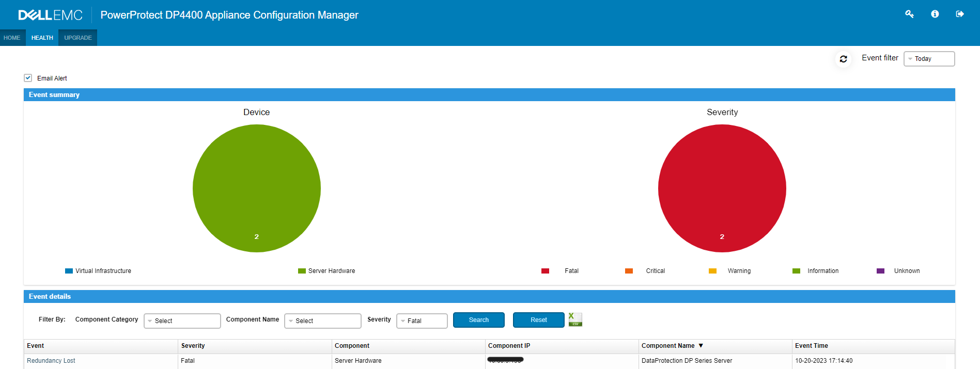Image resolution: width=980 pixels, height=369 pixels.
Task: Open the Component Category Select dropdown
Action: tap(182, 320)
